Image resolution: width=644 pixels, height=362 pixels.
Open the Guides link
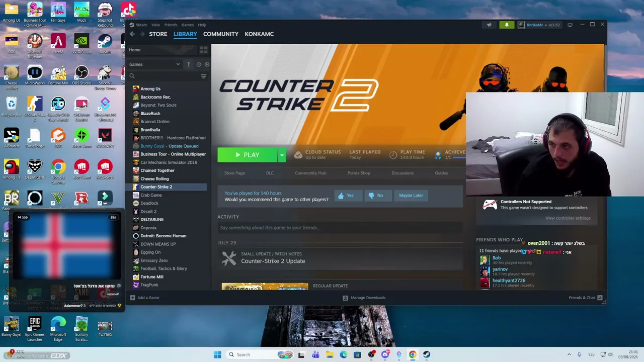click(441, 173)
